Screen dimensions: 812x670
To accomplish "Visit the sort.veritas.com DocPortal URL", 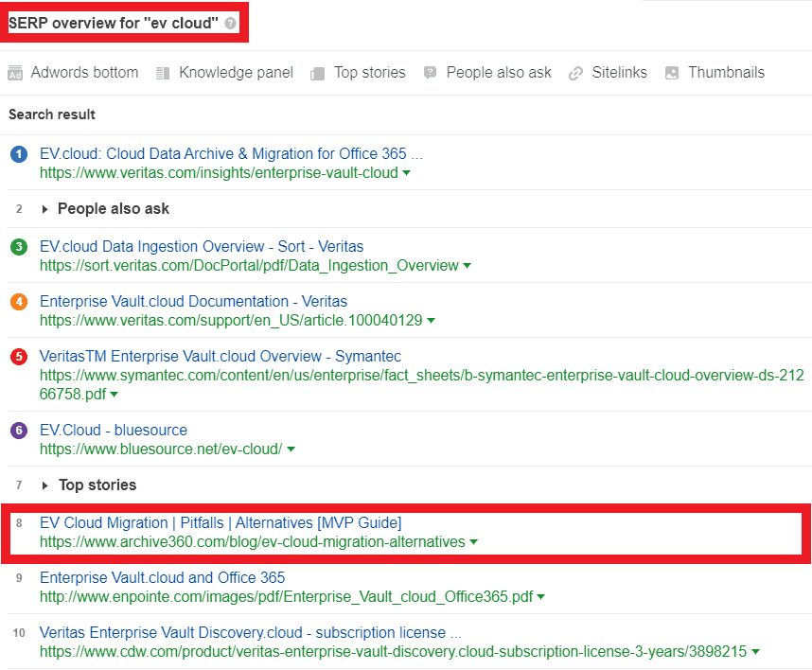I will pos(249,266).
